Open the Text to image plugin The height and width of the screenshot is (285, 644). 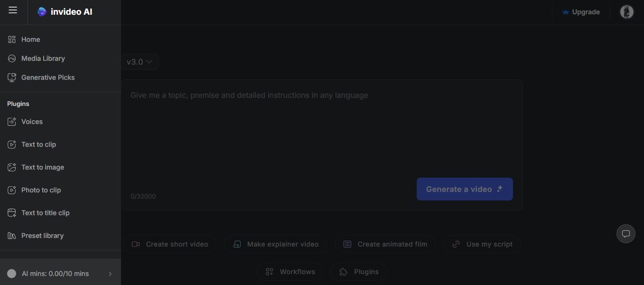coord(42,167)
